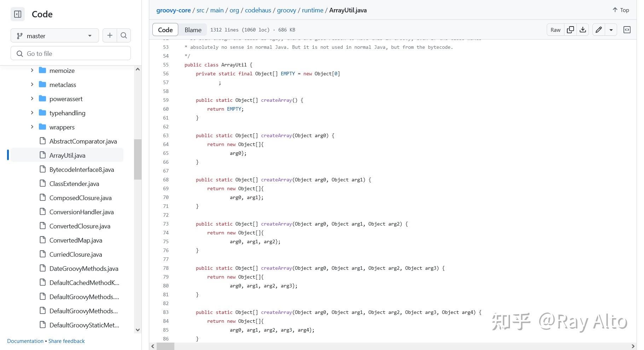Screen dimensions: 644x350
Task: Open the edit options dropdown arrow
Action: (x=611, y=30)
